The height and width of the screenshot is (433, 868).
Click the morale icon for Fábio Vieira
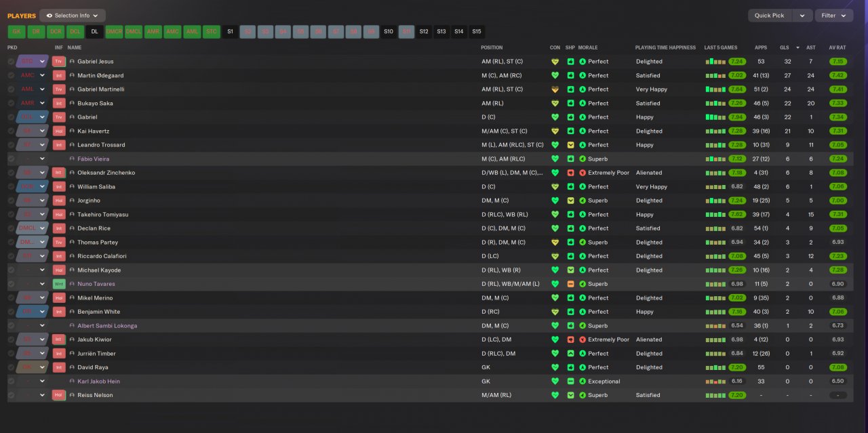[x=583, y=159]
